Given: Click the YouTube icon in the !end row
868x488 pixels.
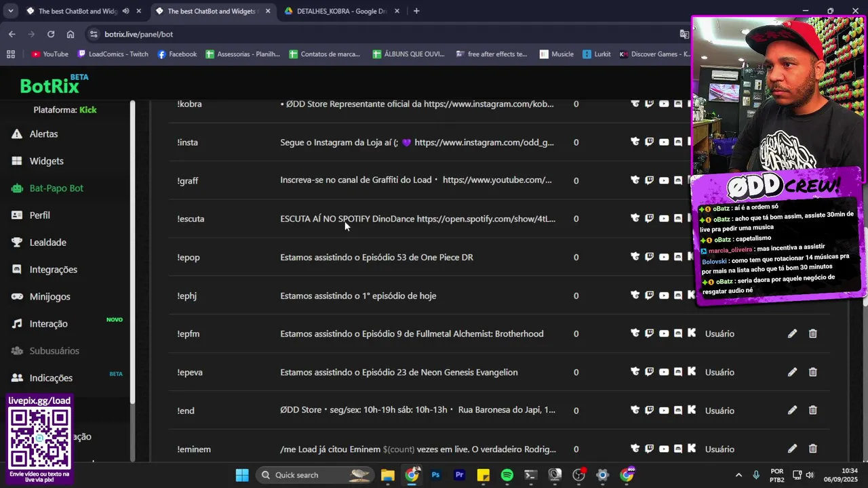Looking at the screenshot, I should tap(664, 410).
